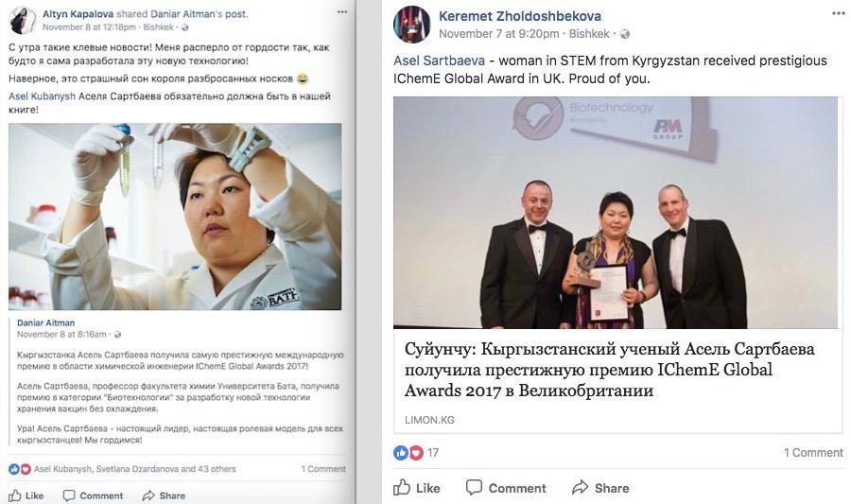Open Daniar Aitman's profile from shared post

coord(45,322)
